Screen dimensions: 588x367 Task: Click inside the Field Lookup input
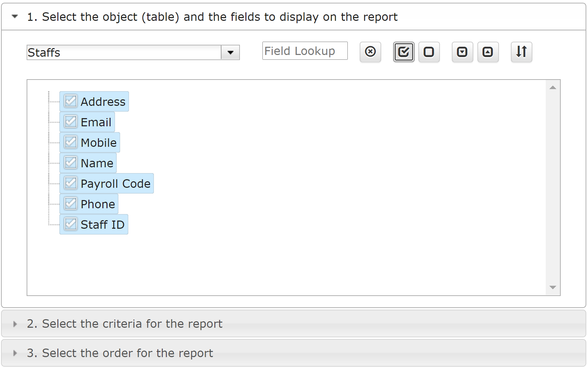point(305,51)
